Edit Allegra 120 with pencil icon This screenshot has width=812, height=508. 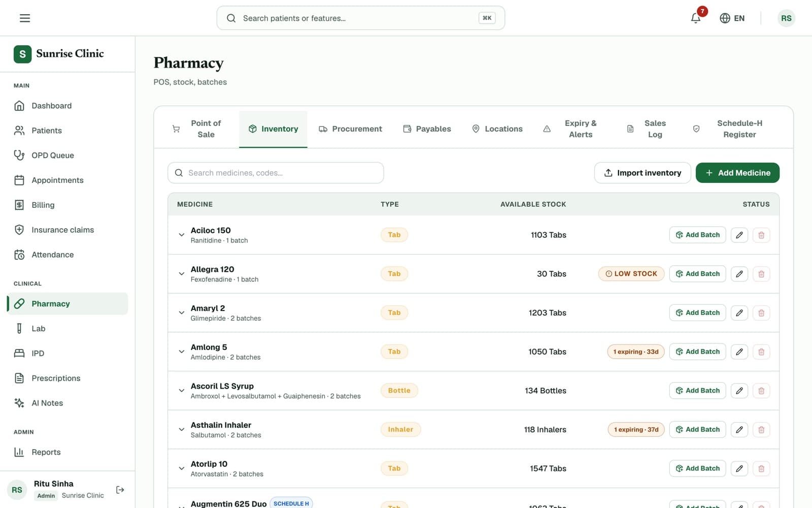(739, 274)
